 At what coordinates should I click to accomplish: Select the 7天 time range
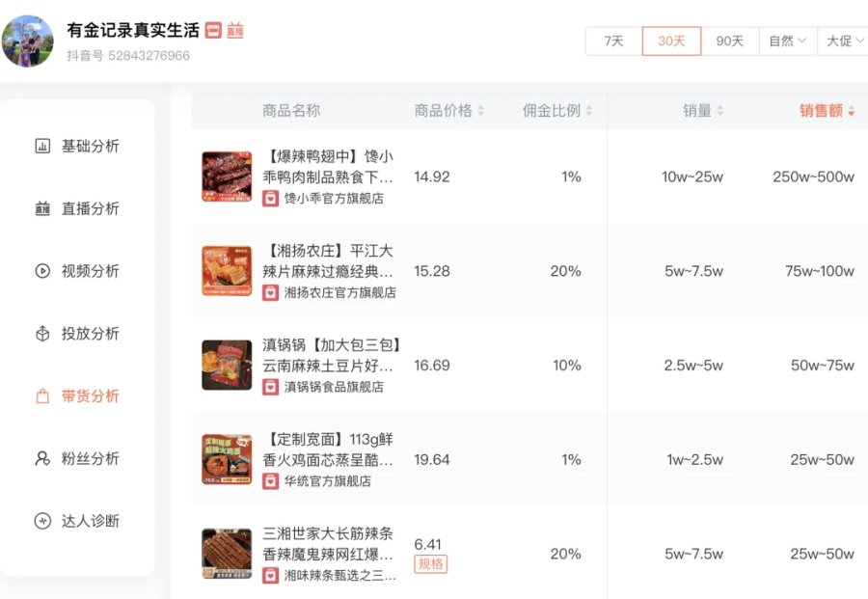click(x=613, y=41)
